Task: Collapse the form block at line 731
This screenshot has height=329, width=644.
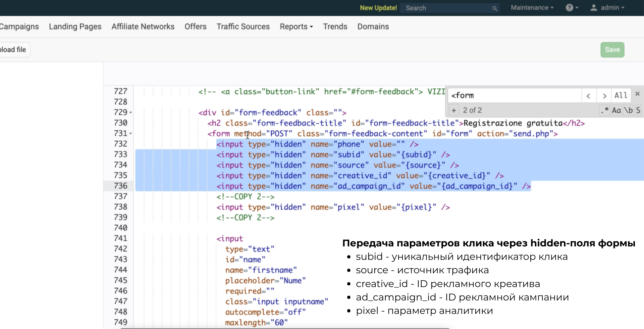Action: tap(130, 134)
